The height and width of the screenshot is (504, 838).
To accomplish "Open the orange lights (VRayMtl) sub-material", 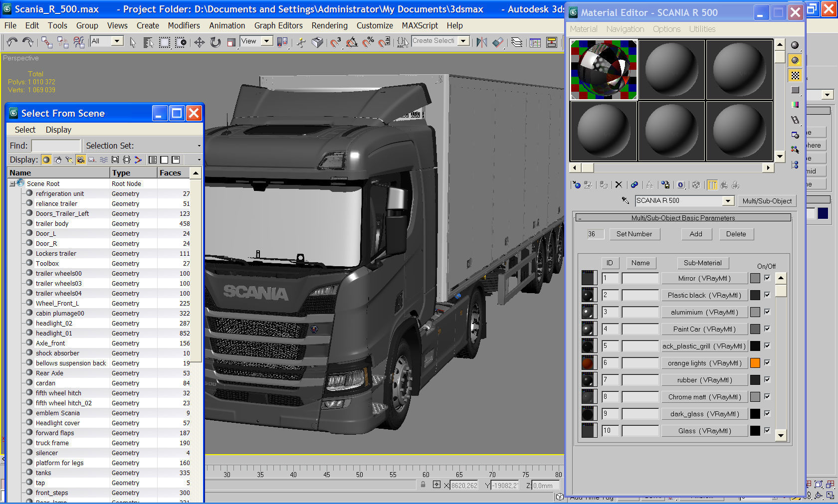I will [704, 363].
